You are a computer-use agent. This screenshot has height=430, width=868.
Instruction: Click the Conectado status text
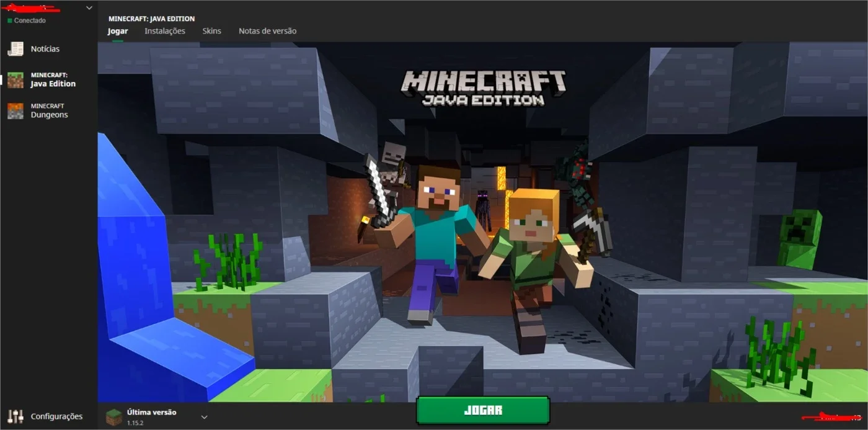click(x=30, y=20)
